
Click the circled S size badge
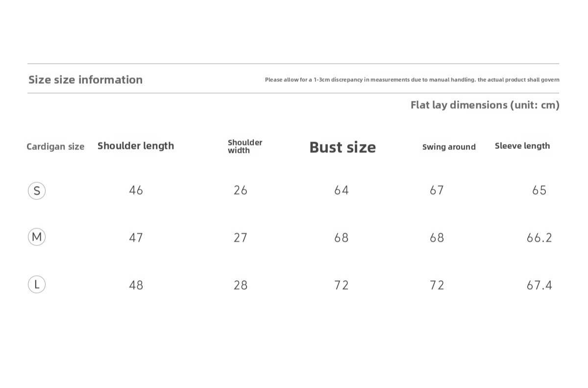[x=37, y=191]
